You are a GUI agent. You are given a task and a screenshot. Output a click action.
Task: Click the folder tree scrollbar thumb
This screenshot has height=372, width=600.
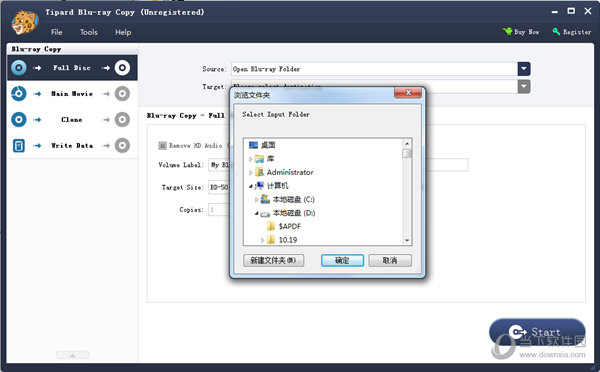click(x=407, y=153)
